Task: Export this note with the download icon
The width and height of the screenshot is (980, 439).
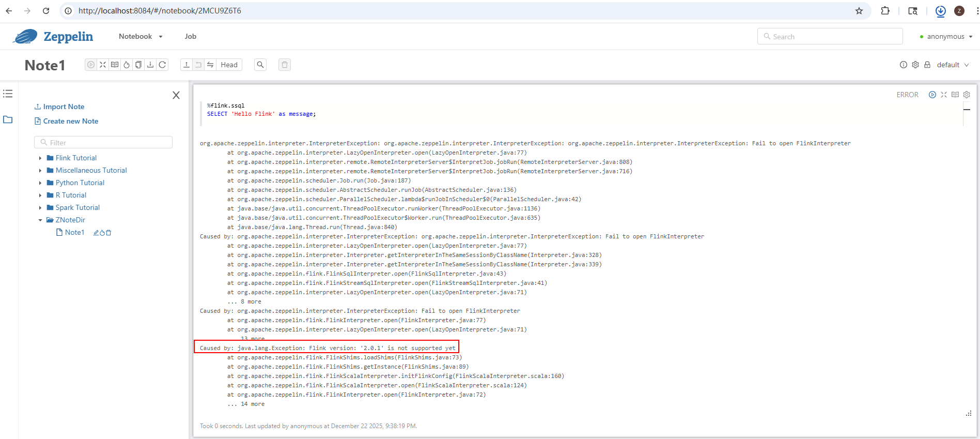Action: click(150, 65)
